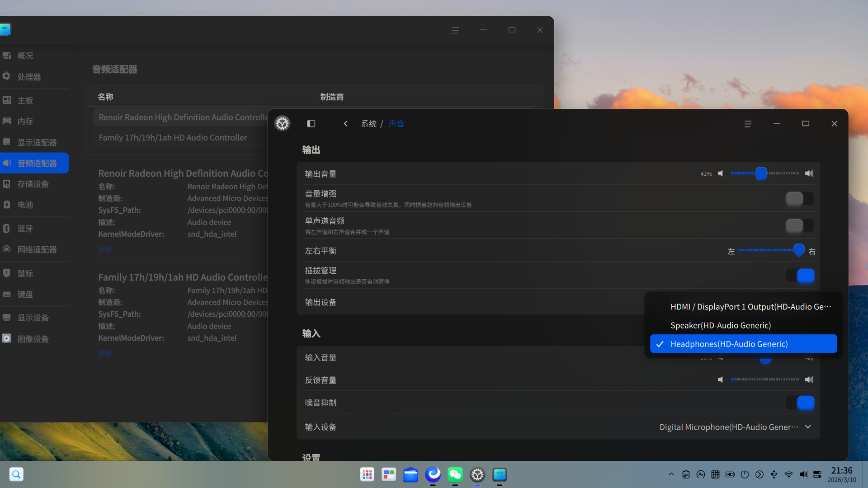
Task: Enable the 音量增强 volume boost switch
Action: [x=799, y=198]
